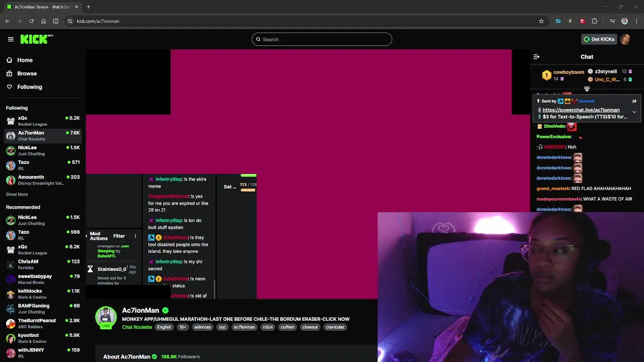Open the ChrisAM Fortnite recommended channel
The width and height of the screenshot is (644, 362).
tap(43, 264)
